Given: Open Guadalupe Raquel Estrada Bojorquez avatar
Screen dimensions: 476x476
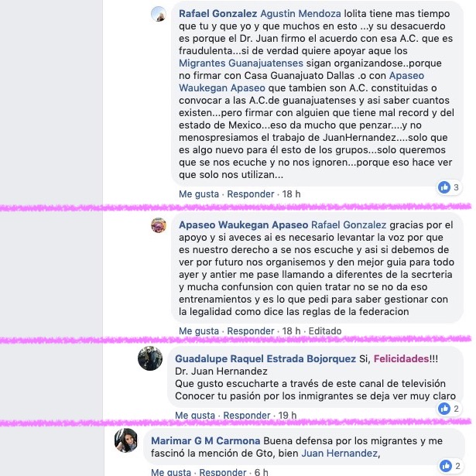Looking at the screenshot, I should pyautogui.click(x=150, y=358).
